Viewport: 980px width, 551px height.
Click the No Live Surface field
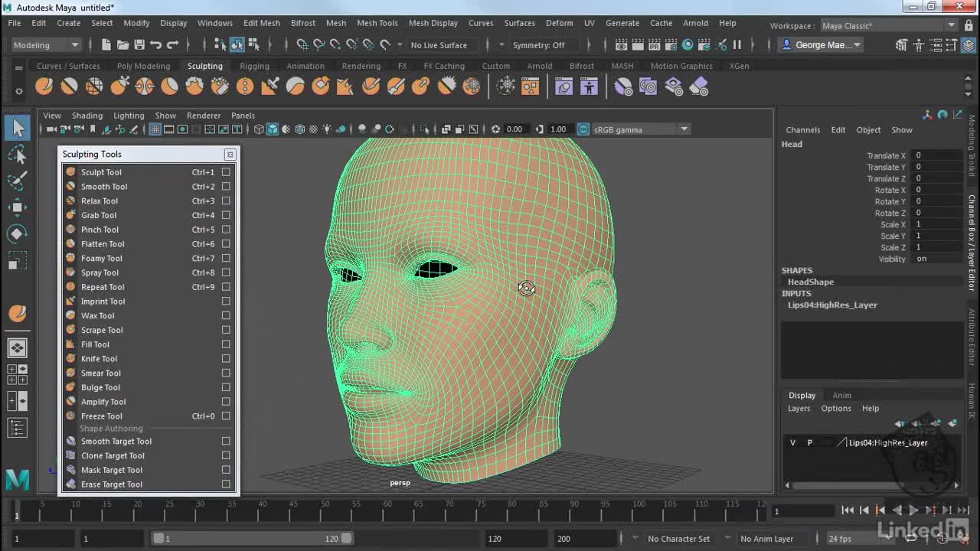click(x=439, y=45)
